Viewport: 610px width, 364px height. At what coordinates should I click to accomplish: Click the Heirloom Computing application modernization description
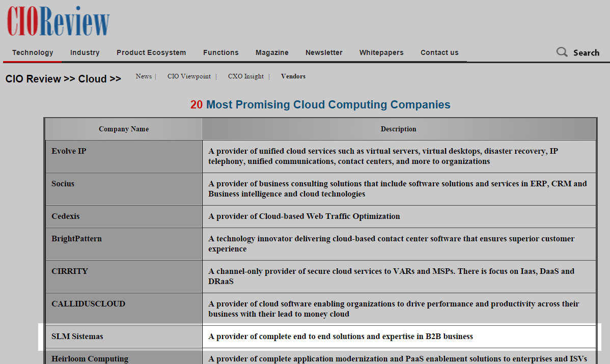[x=398, y=358]
